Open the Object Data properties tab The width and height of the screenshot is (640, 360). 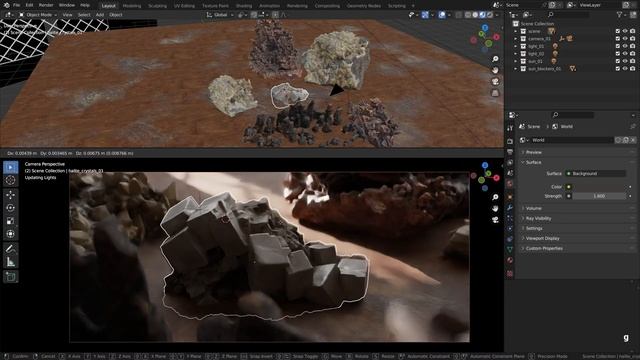[510, 249]
